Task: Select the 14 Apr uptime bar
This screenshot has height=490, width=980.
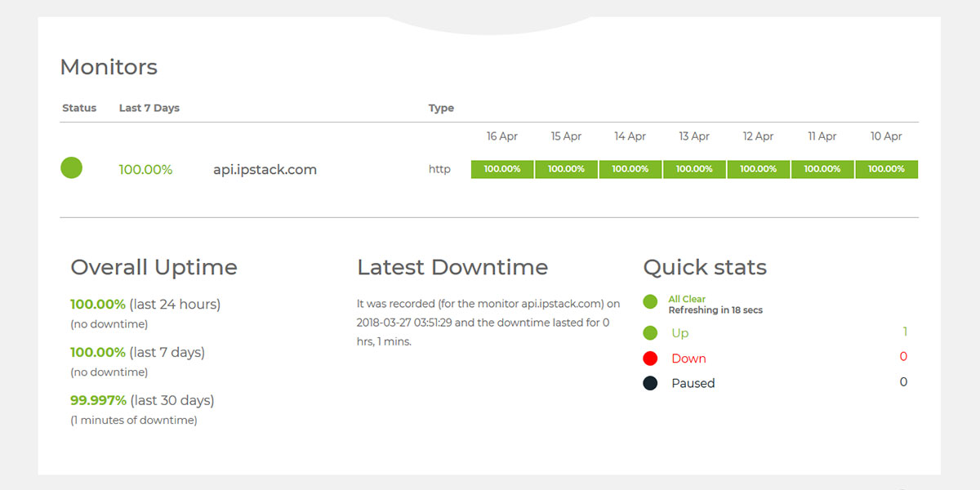Action: (x=630, y=169)
